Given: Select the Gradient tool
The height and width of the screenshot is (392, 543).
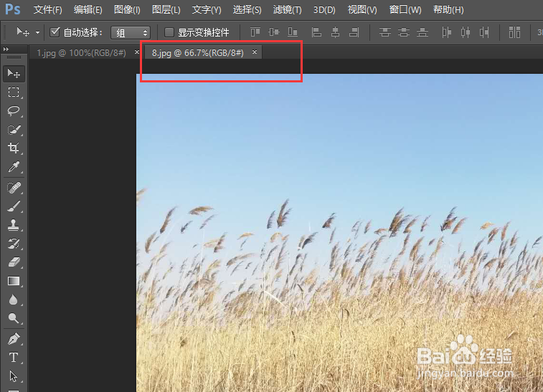Looking at the screenshot, I should point(14,281).
